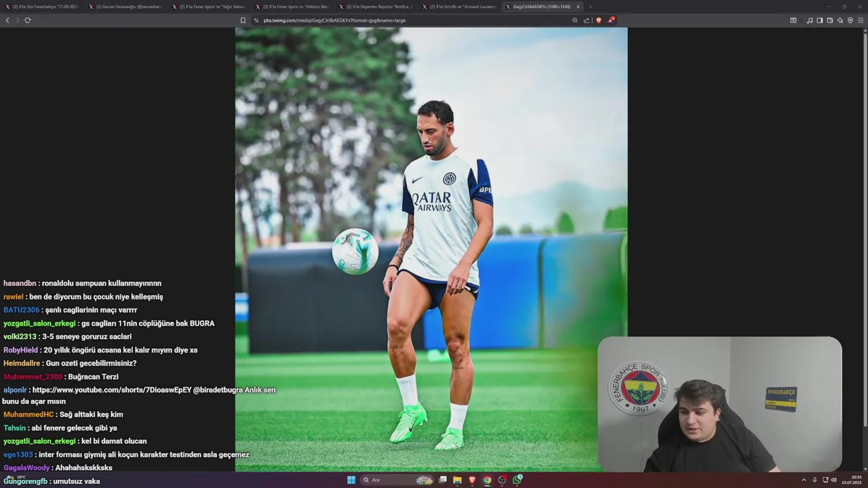Click chat username "BATU2306"
The image size is (868, 488).
[x=22, y=310]
